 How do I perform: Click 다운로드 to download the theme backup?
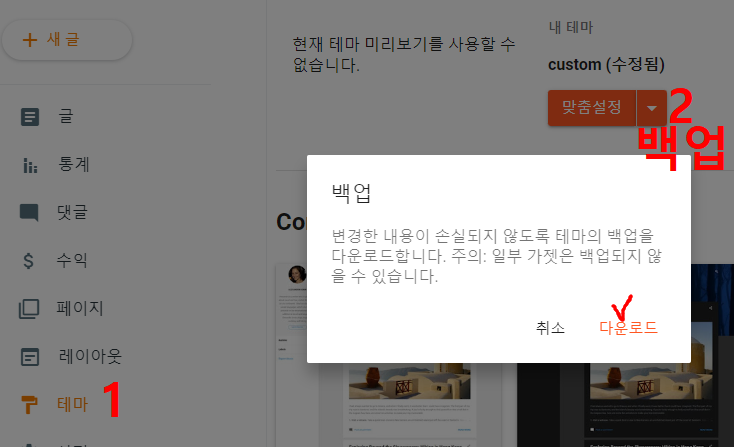pyautogui.click(x=628, y=327)
